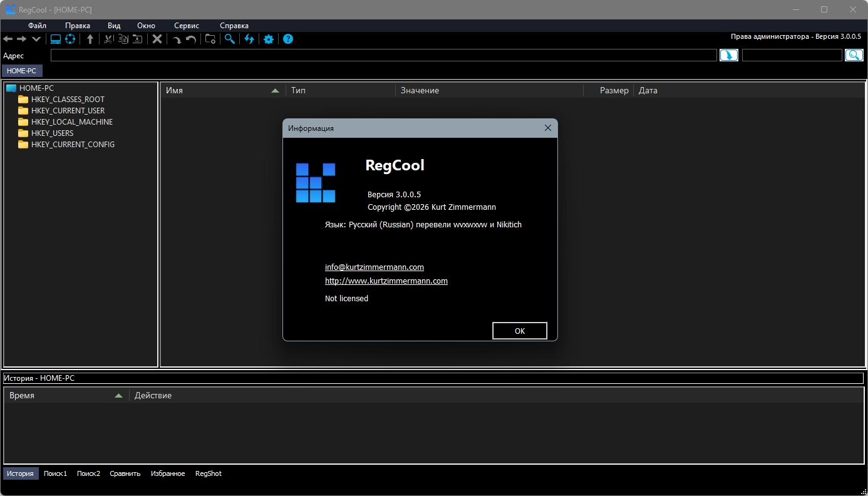
Task: Click the Refresh arrows toolbar icon
Action: [x=249, y=39]
